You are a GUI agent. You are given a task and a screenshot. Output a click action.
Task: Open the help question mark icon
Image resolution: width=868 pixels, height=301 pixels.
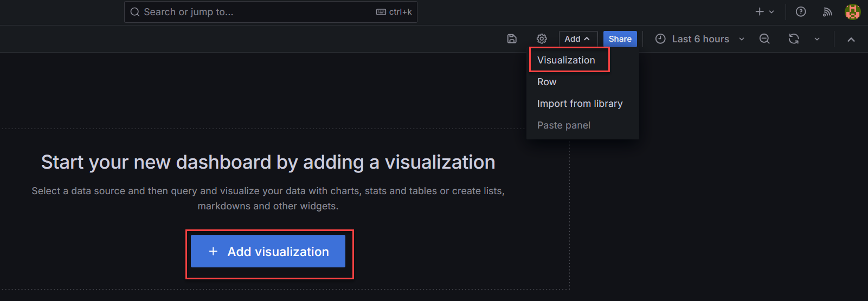[801, 12]
